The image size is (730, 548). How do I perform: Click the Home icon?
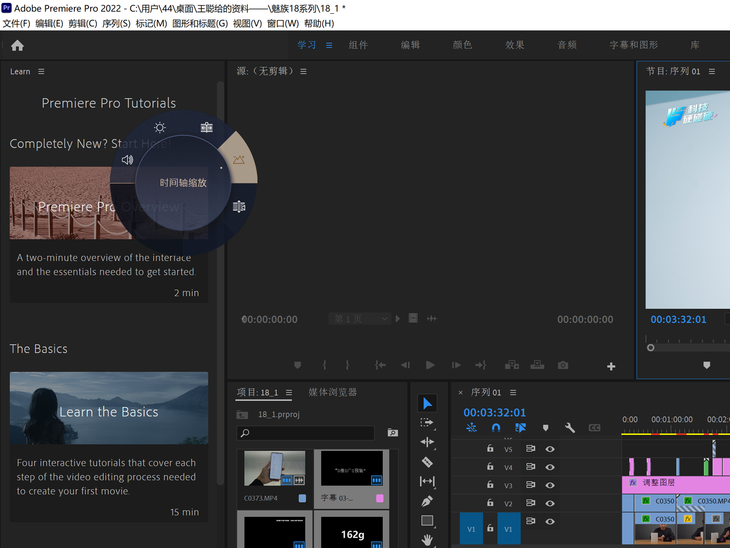17,45
